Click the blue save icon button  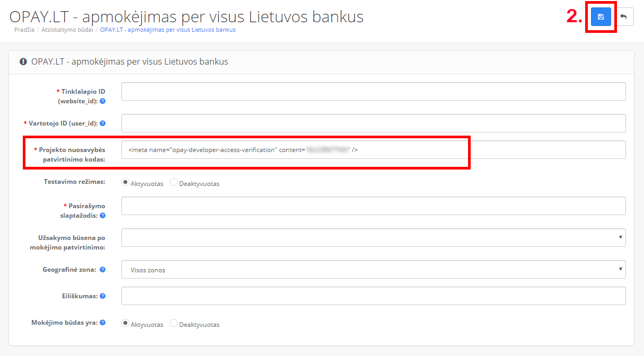coord(601,17)
